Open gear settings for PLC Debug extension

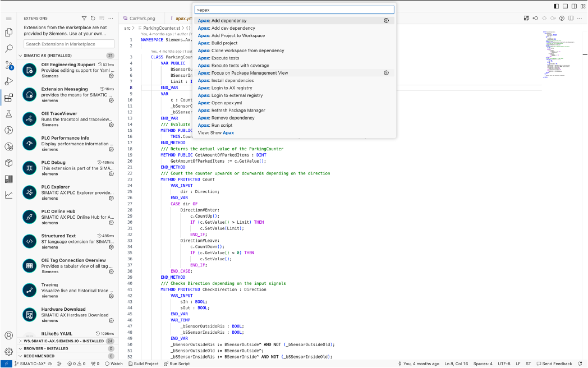(111, 173)
